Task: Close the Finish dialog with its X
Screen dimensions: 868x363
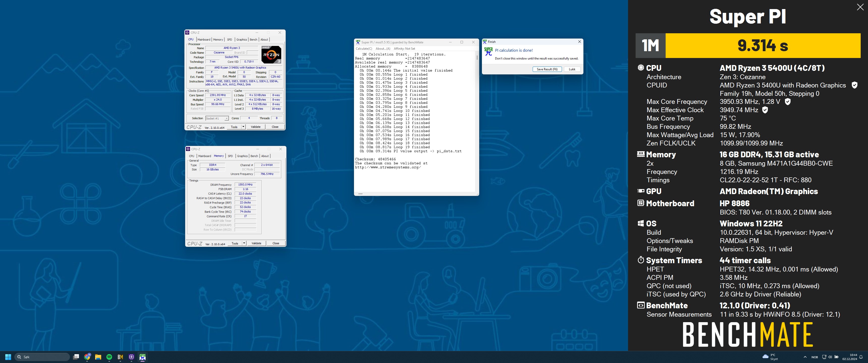Action: (579, 42)
